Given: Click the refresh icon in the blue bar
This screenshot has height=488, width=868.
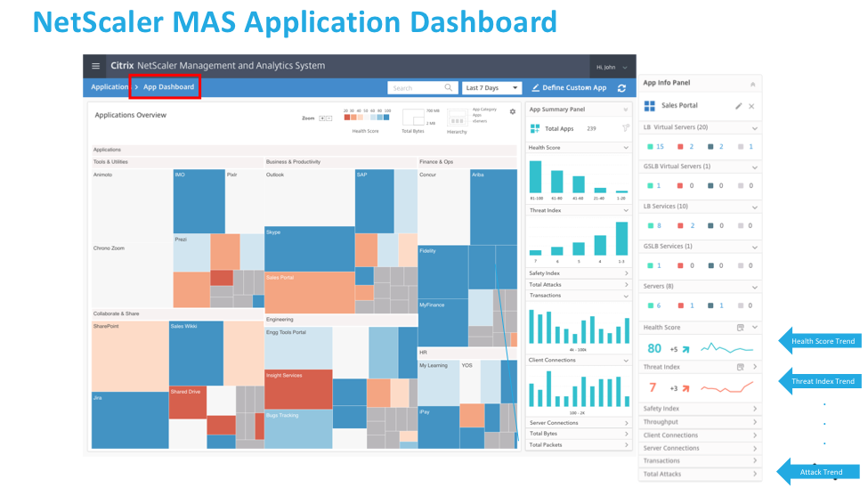Looking at the screenshot, I should click(621, 88).
